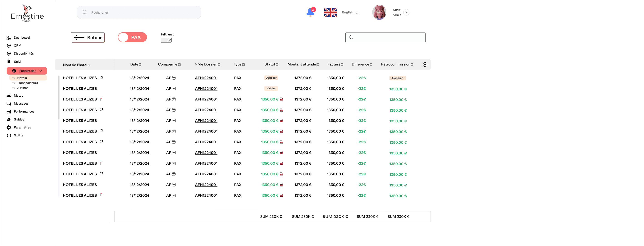Remove the active filter chip
644x246 pixels.
click(x=169, y=40)
